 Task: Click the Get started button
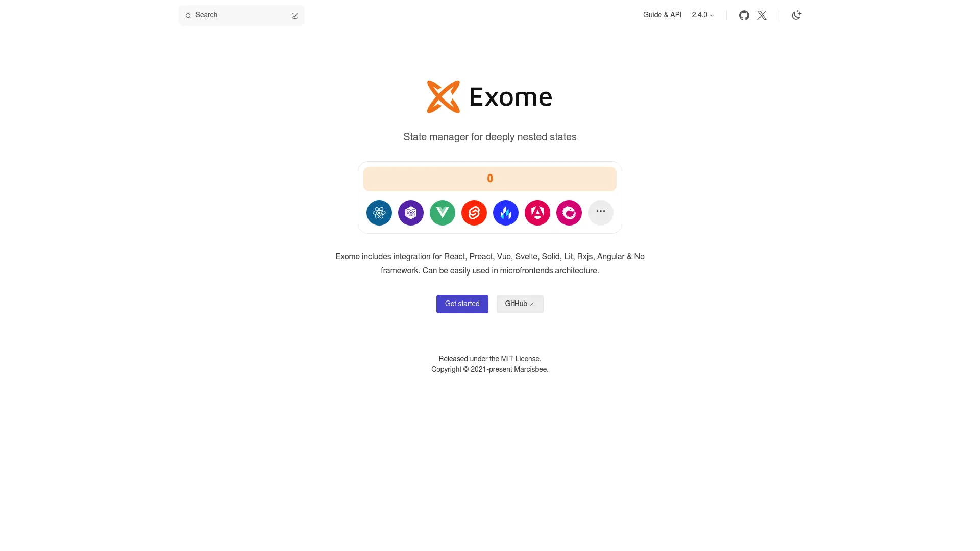click(x=462, y=304)
